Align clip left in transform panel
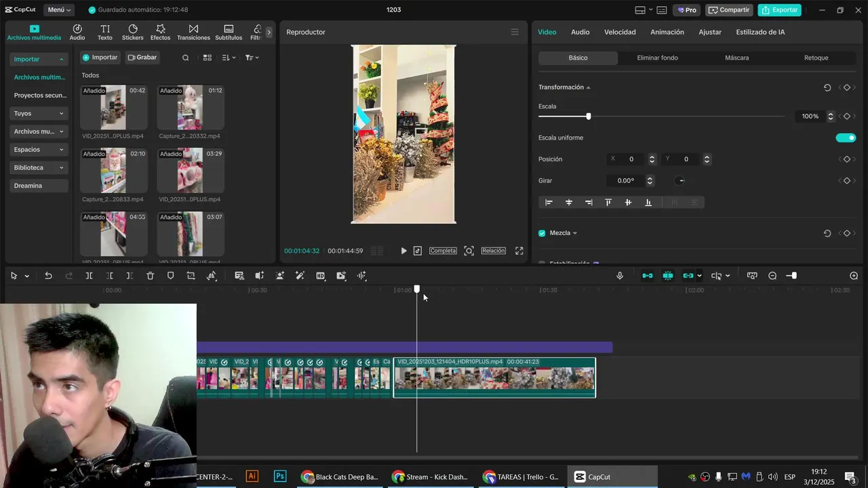 pyautogui.click(x=549, y=202)
